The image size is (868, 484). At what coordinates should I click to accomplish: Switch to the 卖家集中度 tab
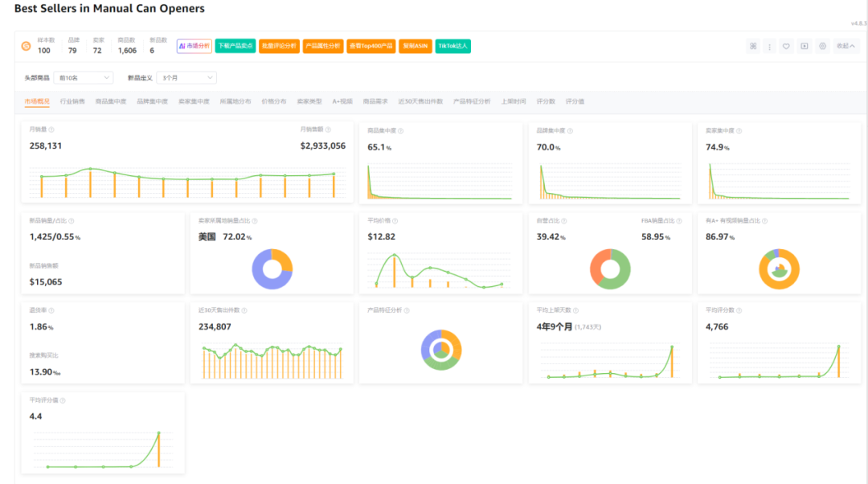[194, 101]
